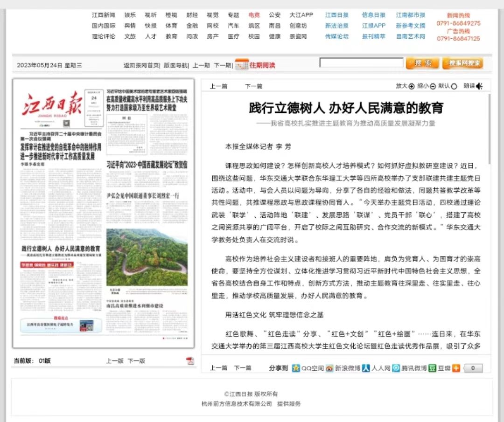This screenshot has width=504, height=422.
Task: Select headline 习近平向2023·中国西藏发展论坛致贺信 on front page
Action: [x=147, y=165]
